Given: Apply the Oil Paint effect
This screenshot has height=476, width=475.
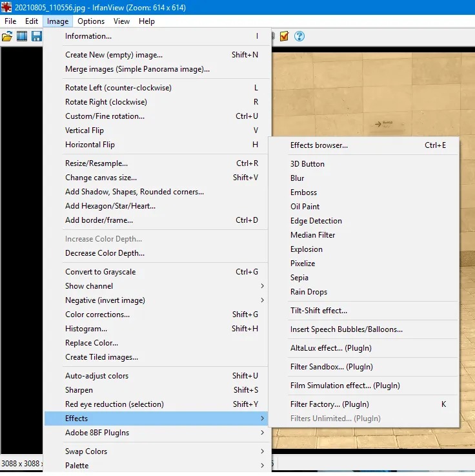Looking at the screenshot, I should pyautogui.click(x=364, y=207).
